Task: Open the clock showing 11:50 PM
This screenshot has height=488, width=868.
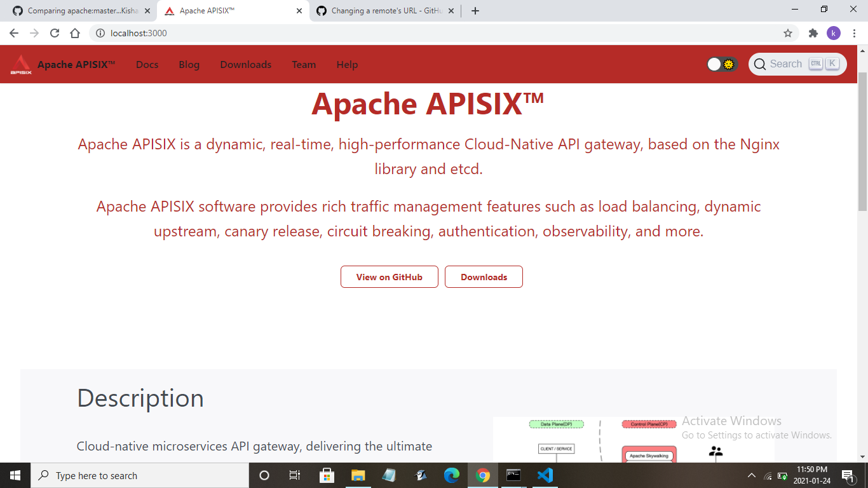Action: tap(811, 475)
